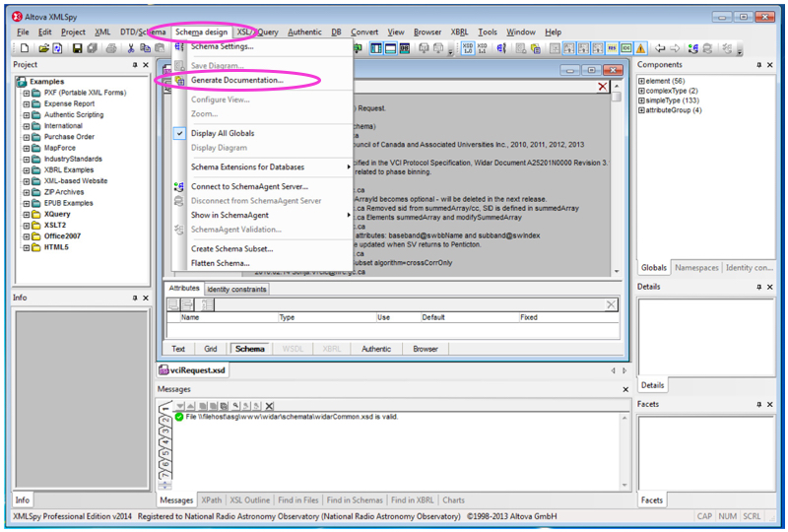
Task: Switch to Authentic view tab
Action: [376, 349]
